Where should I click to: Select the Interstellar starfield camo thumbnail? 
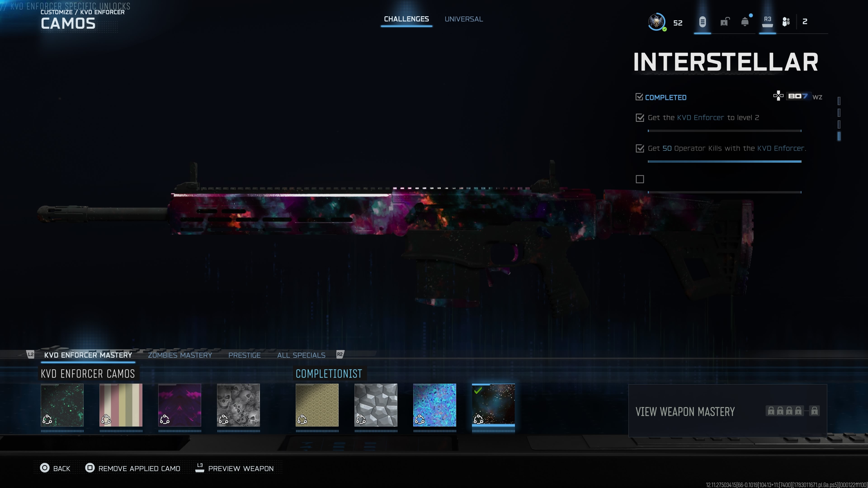coord(493,405)
